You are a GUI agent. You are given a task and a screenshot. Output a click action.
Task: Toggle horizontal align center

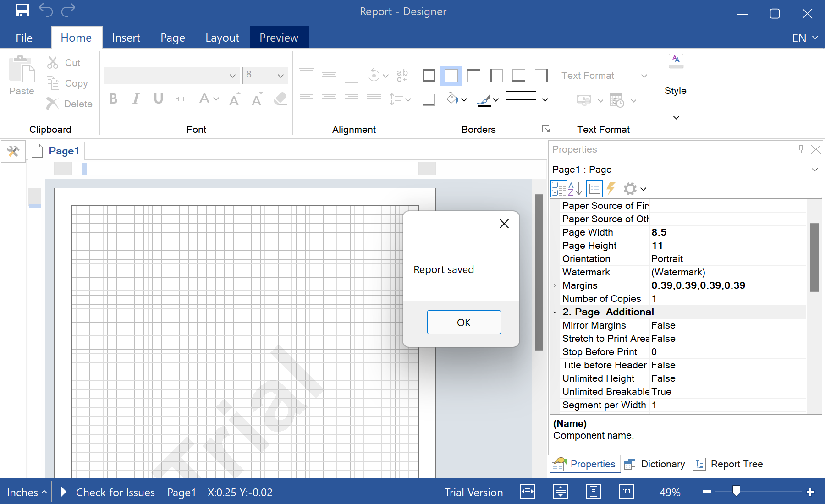tap(329, 99)
